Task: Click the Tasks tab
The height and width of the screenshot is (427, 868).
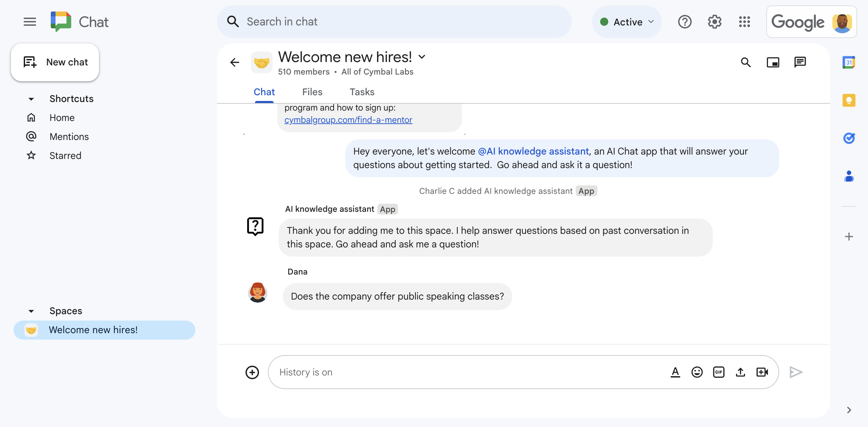Action: click(361, 92)
